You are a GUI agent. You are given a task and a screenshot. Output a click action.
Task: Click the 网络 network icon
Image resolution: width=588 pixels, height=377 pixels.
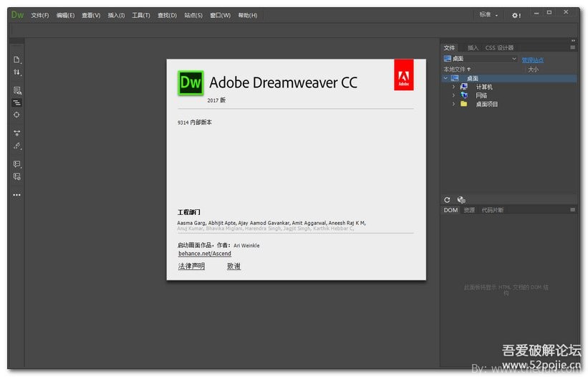pos(464,95)
